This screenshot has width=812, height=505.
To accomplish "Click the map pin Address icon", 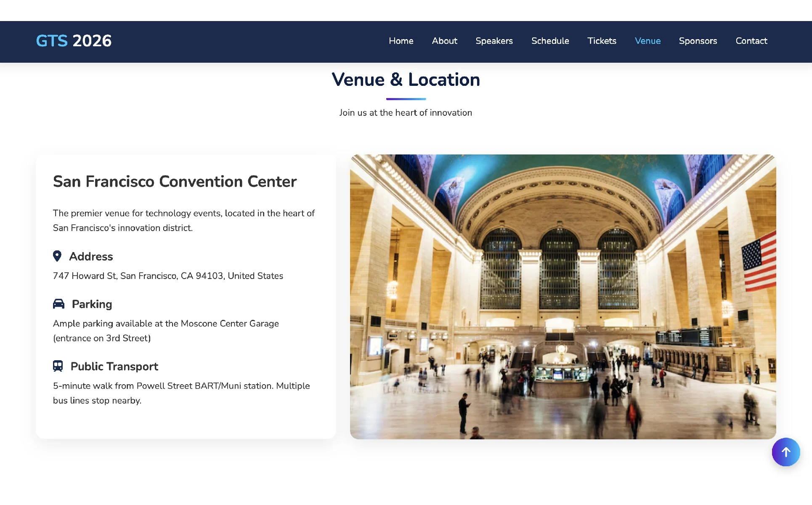I will click(x=57, y=256).
